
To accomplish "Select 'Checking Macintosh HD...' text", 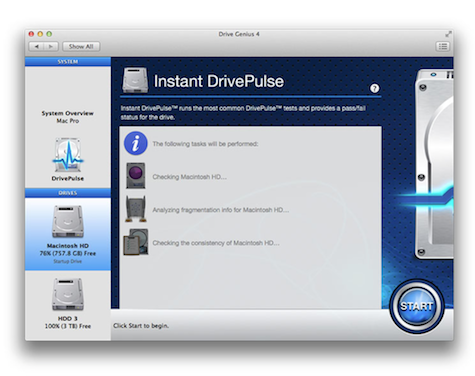I will point(189,177).
